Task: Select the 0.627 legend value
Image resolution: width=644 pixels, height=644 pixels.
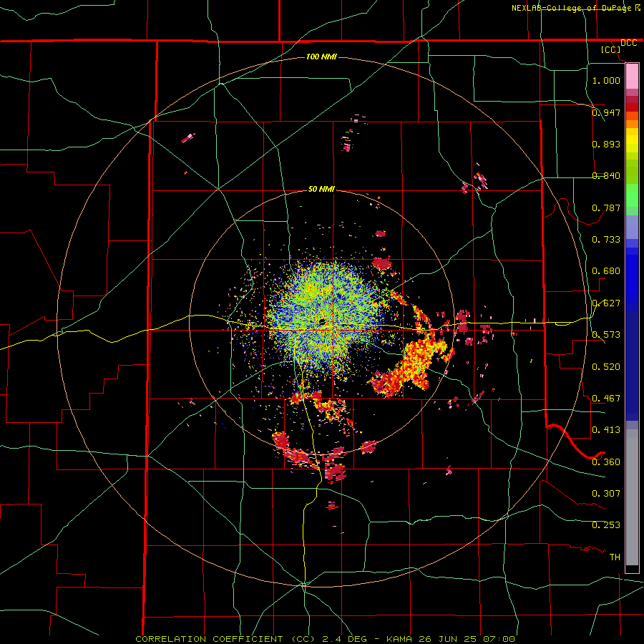Action: point(606,303)
